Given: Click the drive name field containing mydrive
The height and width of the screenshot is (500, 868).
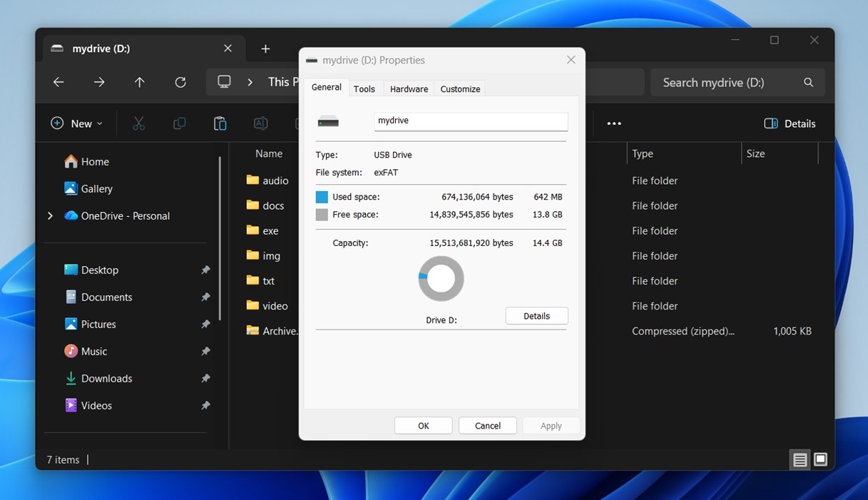Looking at the screenshot, I should [x=471, y=121].
